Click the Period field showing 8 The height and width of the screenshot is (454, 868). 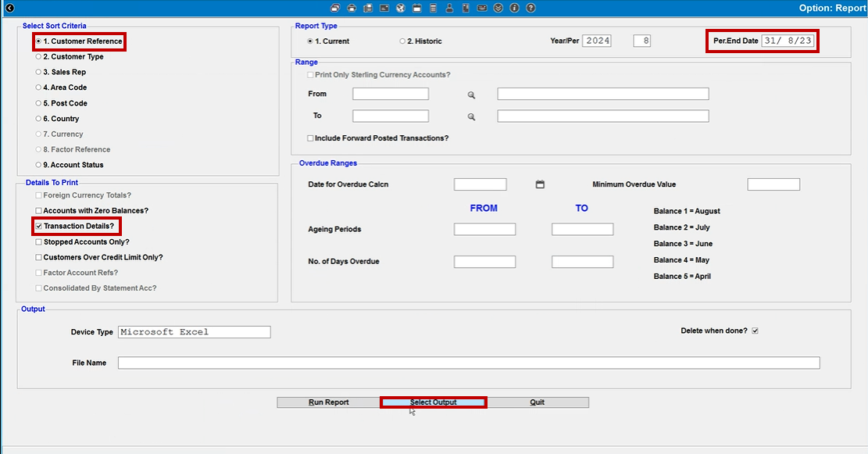point(641,41)
